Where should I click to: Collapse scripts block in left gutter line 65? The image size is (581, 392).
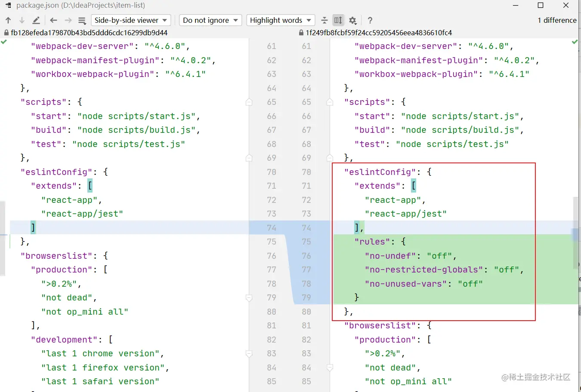coord(249,102)
